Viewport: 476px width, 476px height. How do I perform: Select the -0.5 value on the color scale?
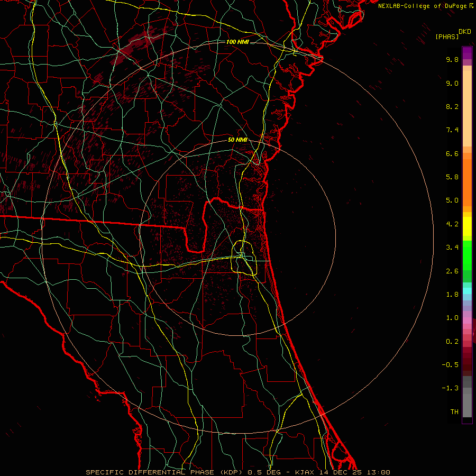[x=450, y=365]
